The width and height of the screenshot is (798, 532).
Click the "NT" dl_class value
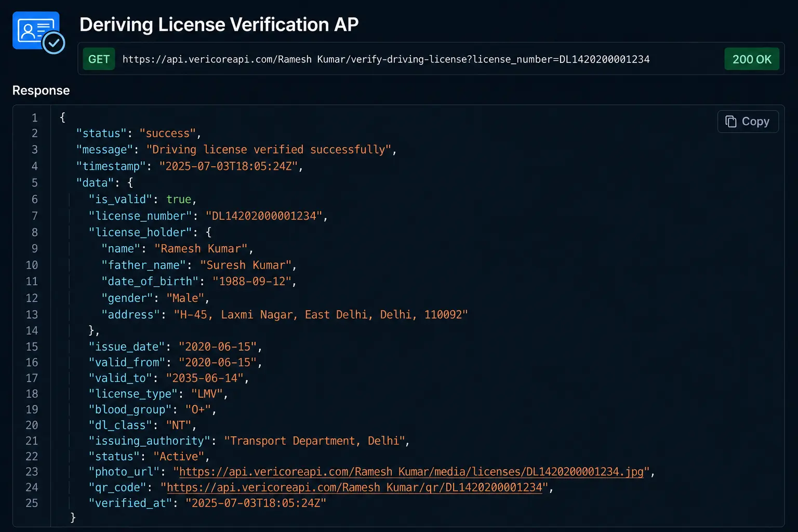179,425
